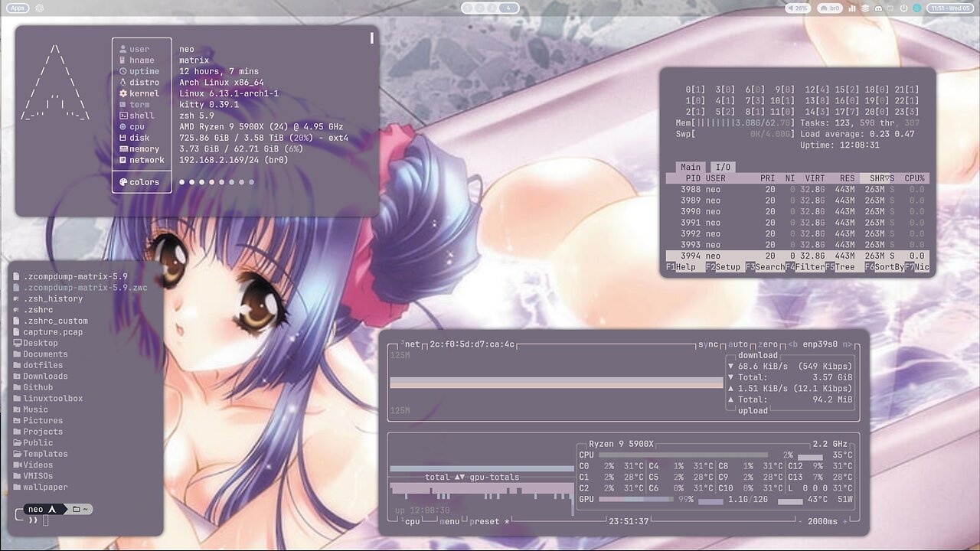Screen dimensions: 980x551
Task: Select capture.pcap file icon
Action: coord(16,332)
